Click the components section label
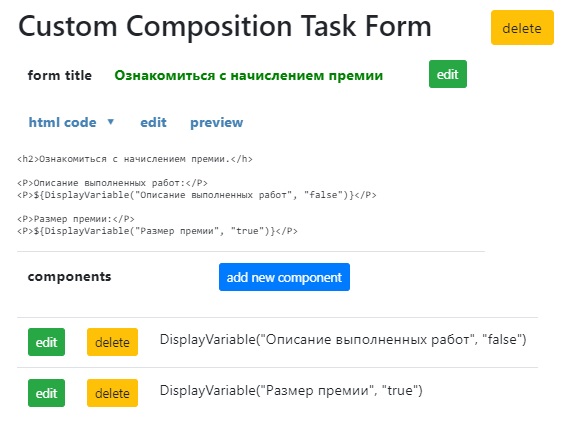This screenshot has width=571, height=432. [x=70, y=276]
